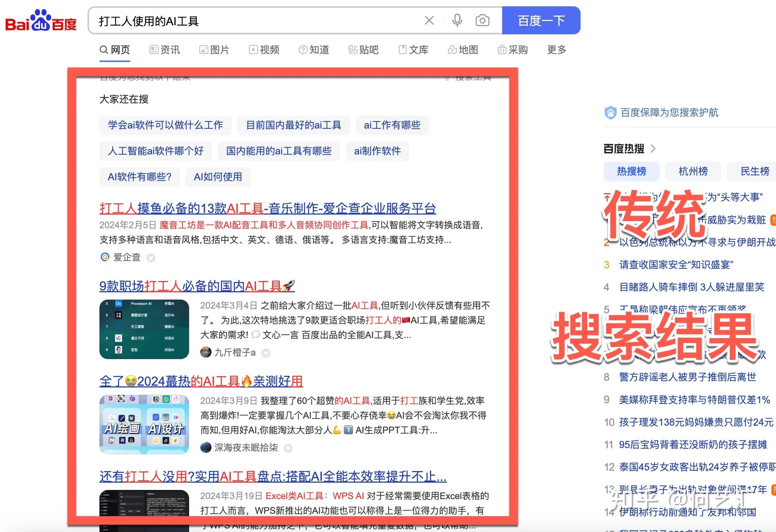Viewport: 776px width, 532px height.
Task: Expand the 更多 menu
Action: [x=557, y=50]
